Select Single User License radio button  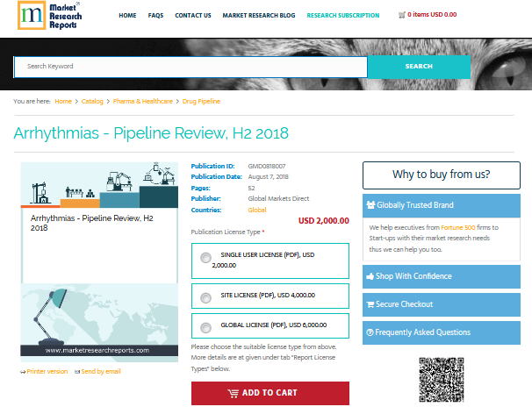click(205, 258)
